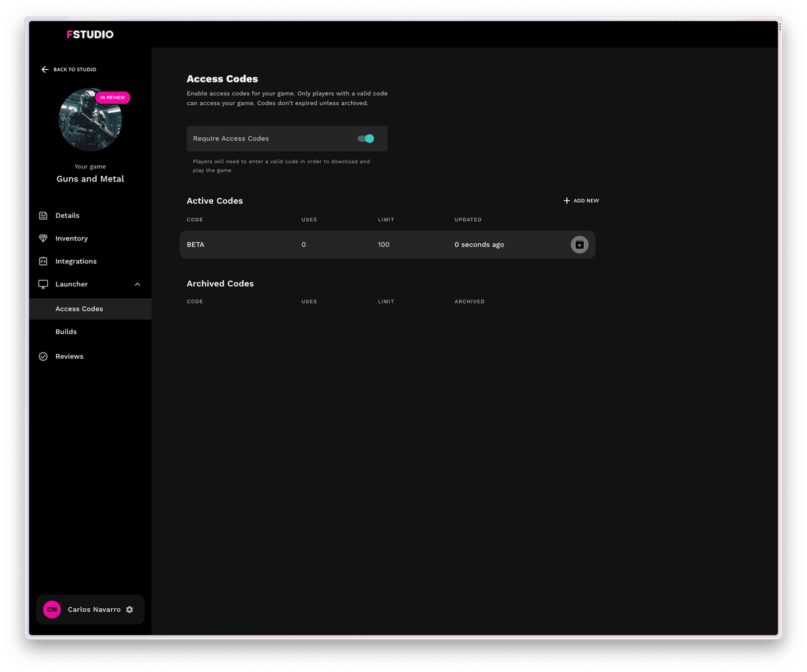The width and height of the screenshot is (807, 672).
Task: Select the BETA code name
Action: [x=196, y=245]
